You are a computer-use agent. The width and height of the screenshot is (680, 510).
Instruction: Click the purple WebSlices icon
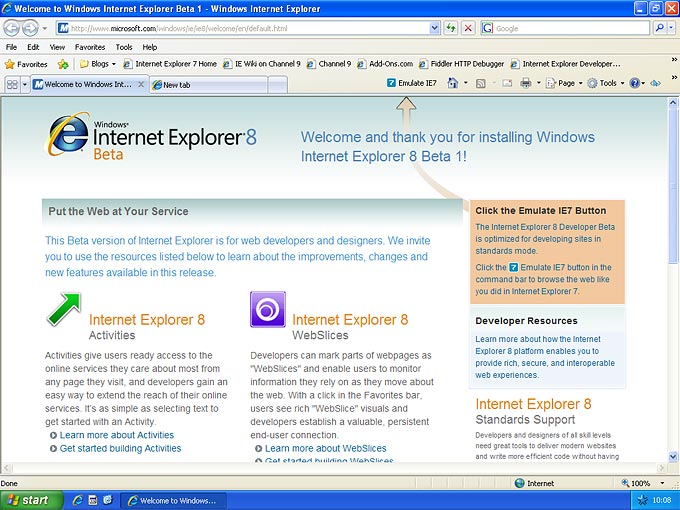coord(268,309)
